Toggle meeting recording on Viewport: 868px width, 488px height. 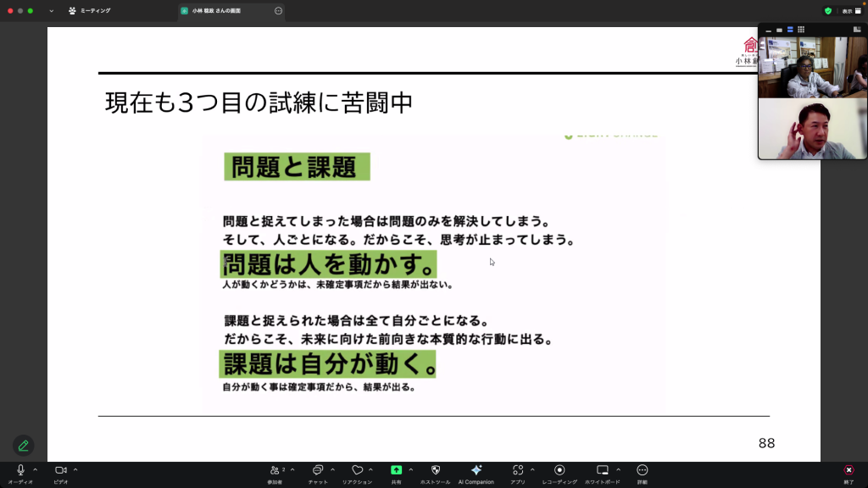[x=559, y=470]
